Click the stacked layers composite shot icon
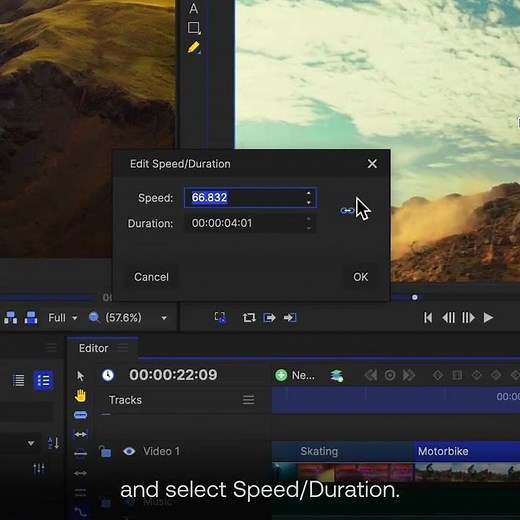520x520 pixels. [337, 376]
